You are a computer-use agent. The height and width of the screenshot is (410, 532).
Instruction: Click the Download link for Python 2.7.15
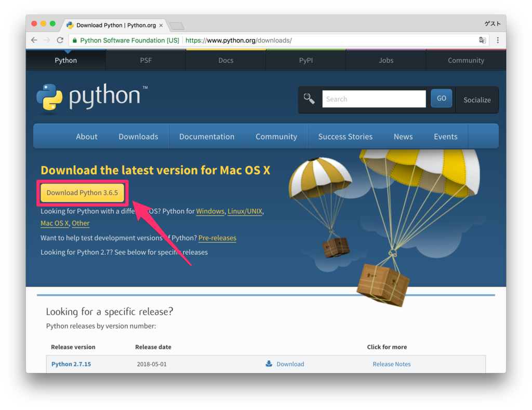point(290,364)
